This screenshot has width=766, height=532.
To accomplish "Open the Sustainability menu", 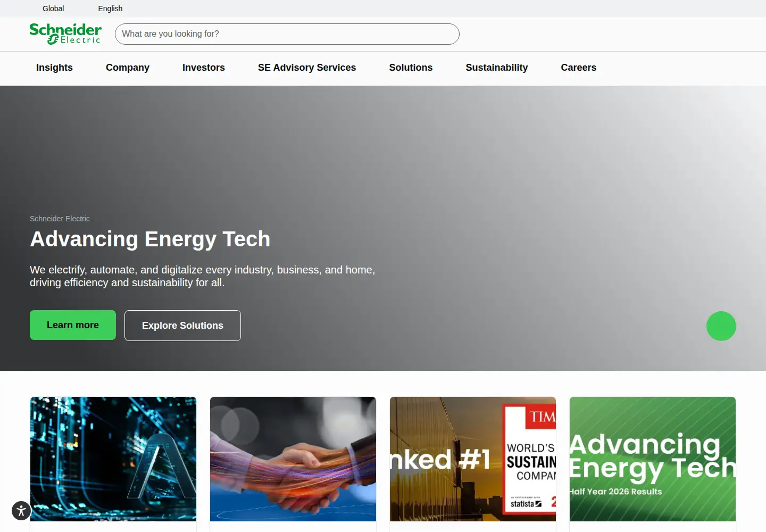I will coord(497,68).
